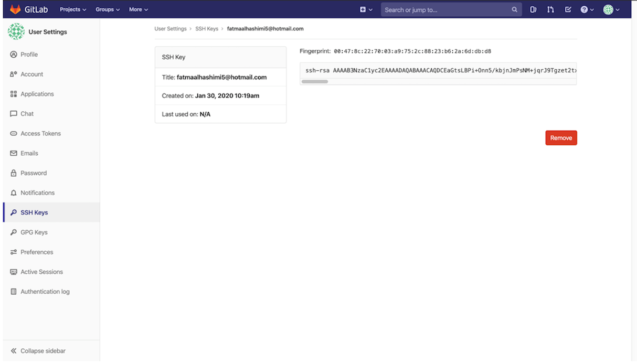Click SSH Keys breadcrumb link
This screenshot has width=637, height=364.
(x=207, y=29)
